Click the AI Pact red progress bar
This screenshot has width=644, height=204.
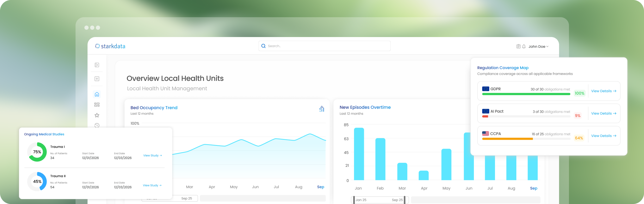[x=485, y=117]
